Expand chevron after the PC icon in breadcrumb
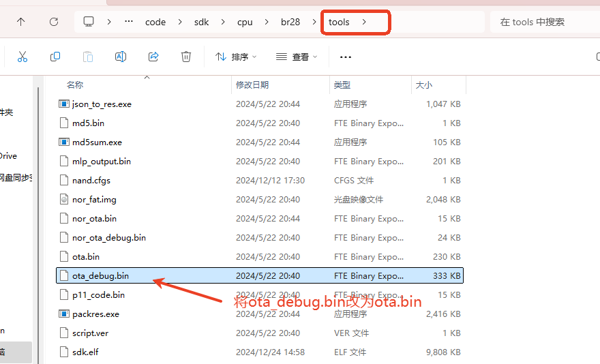The width and height of the screenshot is (600, 364). point(109,22)
